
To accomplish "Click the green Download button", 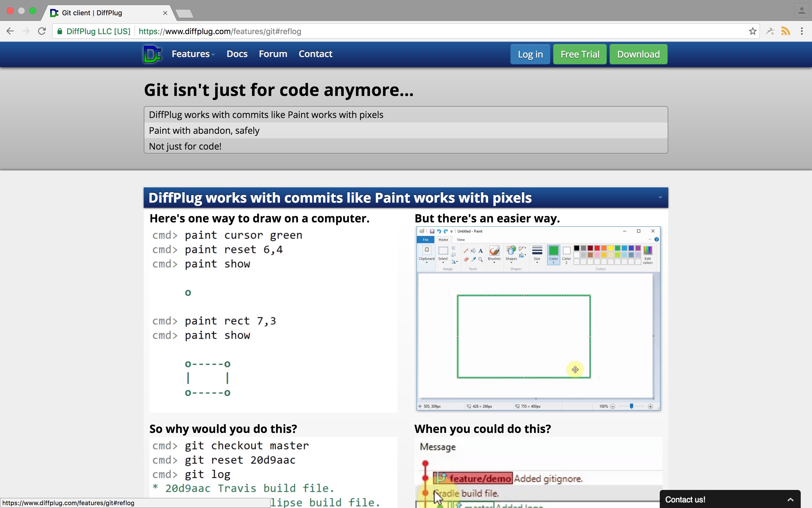I will point(638,54).
